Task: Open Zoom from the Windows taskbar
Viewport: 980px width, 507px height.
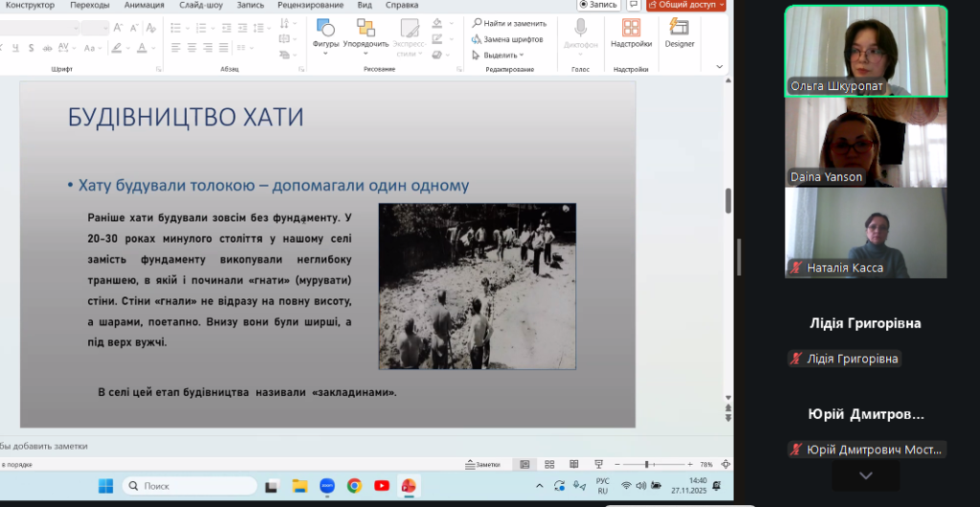Action: [326, 486]
